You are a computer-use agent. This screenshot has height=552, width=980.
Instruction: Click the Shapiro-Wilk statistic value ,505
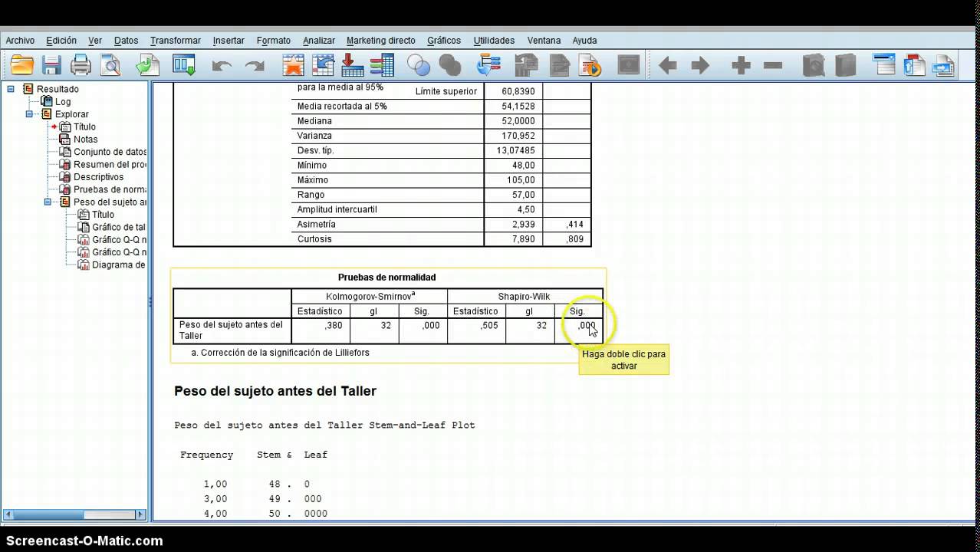click(x=488, y=325)
